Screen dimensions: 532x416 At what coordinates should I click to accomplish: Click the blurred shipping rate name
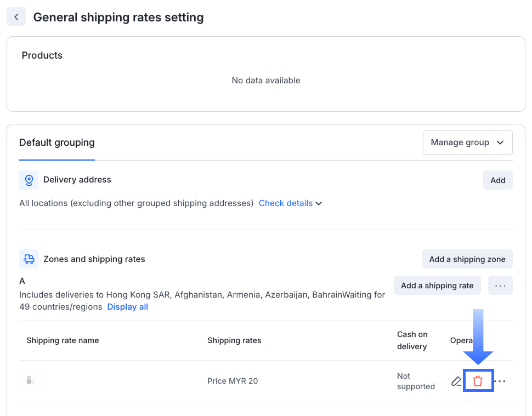[x=31, y=380]
